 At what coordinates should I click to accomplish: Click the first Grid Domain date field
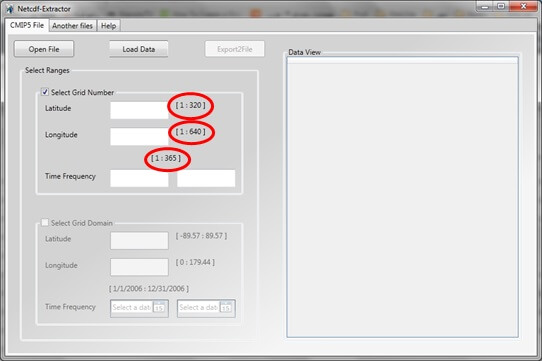(x=139, y=308)
